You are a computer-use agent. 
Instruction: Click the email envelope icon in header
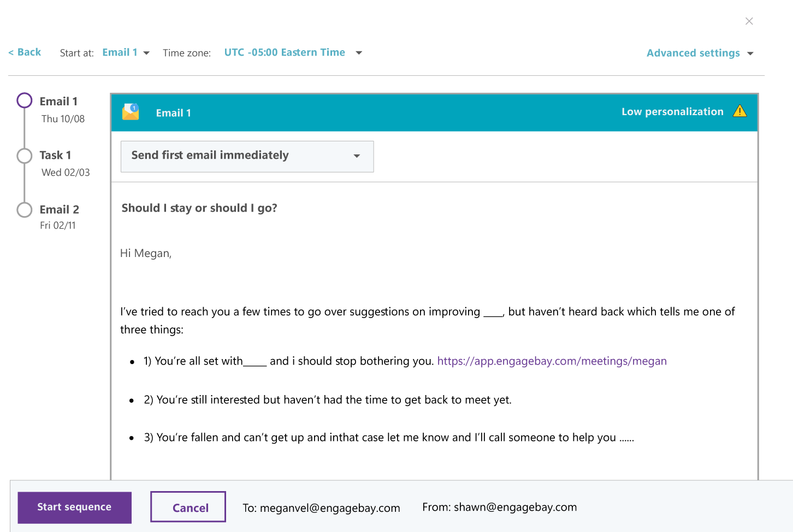[x=131, y=112]
